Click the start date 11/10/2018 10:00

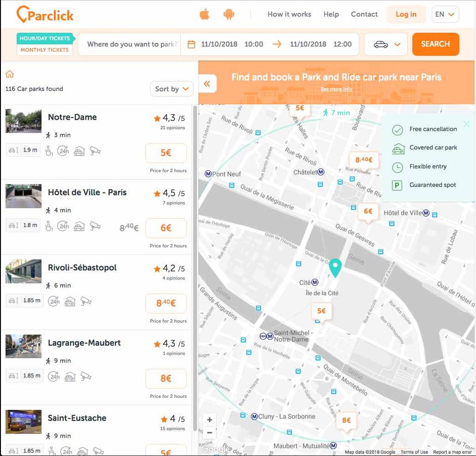pos(232,44)
